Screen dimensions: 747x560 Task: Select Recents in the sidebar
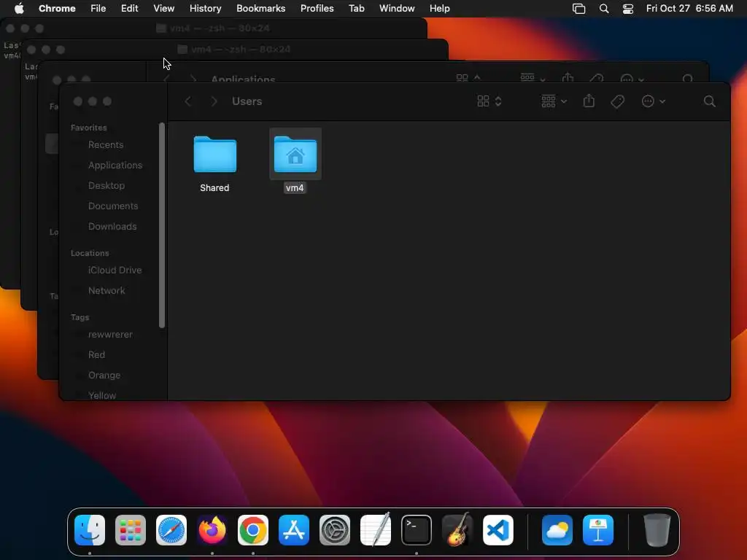106,145
